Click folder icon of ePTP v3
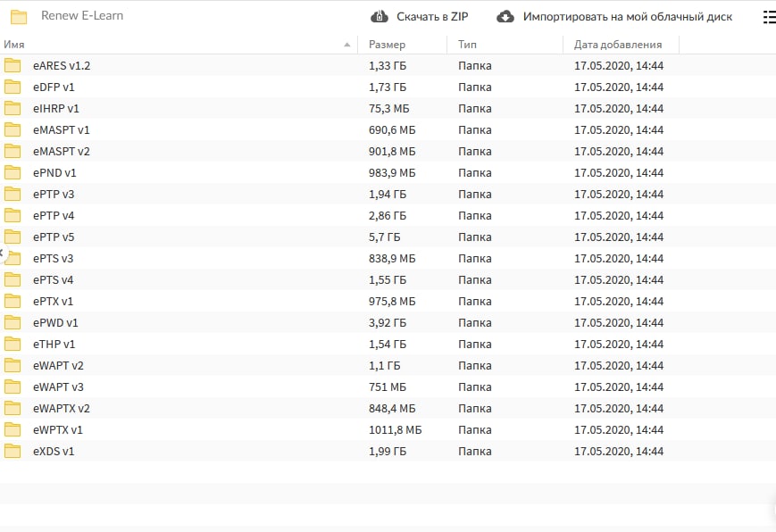The image size is (776, 532). 13,194
